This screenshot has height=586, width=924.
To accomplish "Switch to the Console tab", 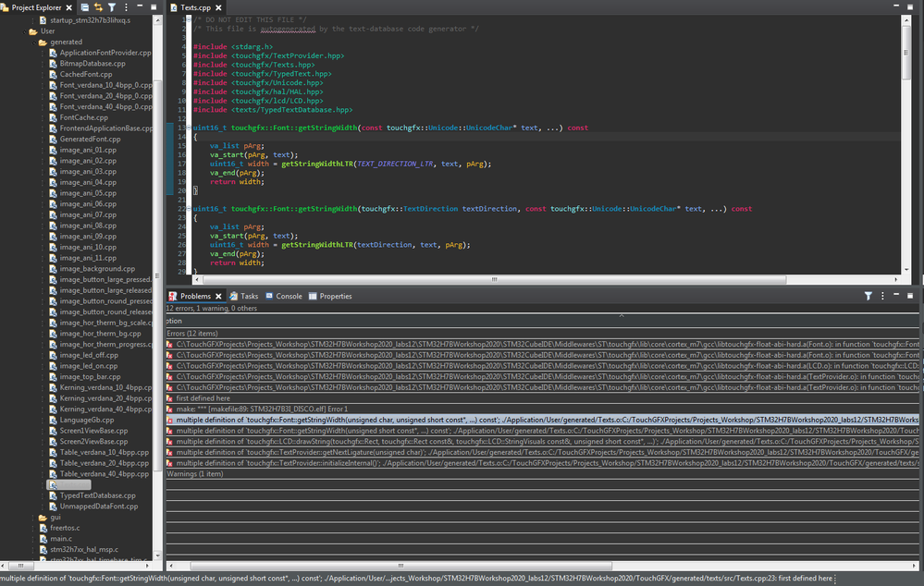I will pyautogui.click(x=283, y=297).
